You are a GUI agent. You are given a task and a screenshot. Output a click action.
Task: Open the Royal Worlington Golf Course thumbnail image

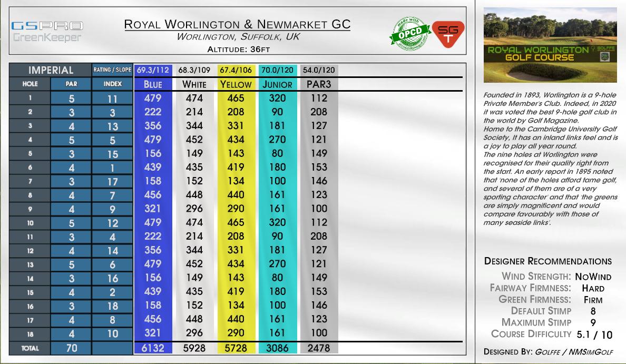point(550,45)
